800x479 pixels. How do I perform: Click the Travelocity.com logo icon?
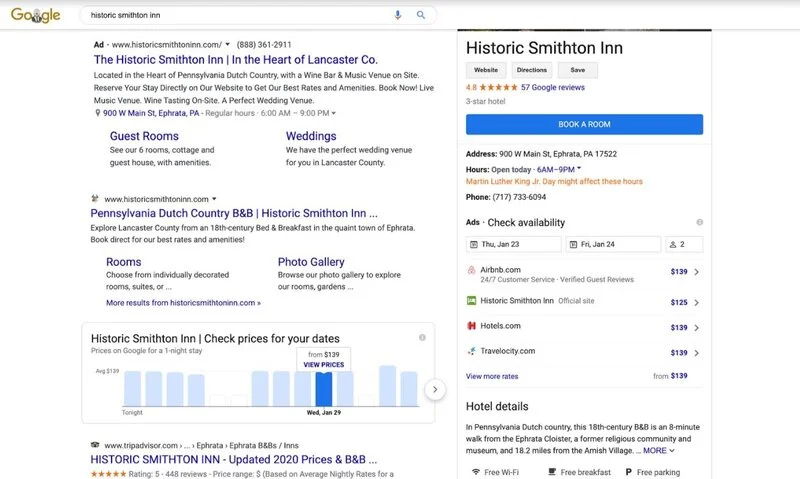point(471,351)
